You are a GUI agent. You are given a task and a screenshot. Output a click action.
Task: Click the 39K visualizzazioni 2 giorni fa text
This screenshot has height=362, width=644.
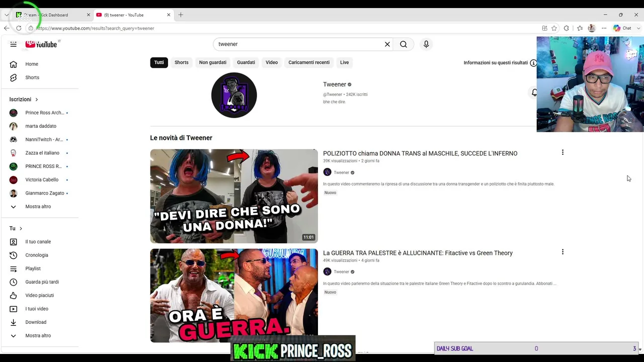point(351,161)
